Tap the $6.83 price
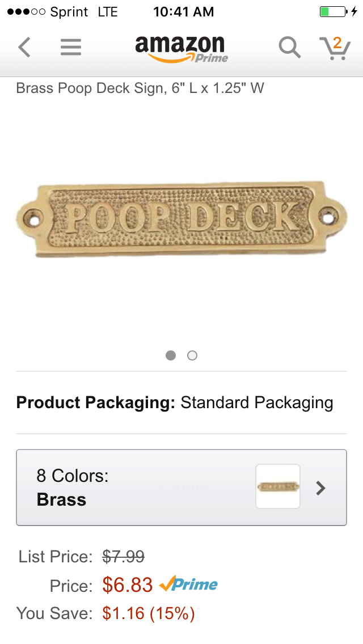The width and height of the screenshot is (363, 644). point(128,584)
